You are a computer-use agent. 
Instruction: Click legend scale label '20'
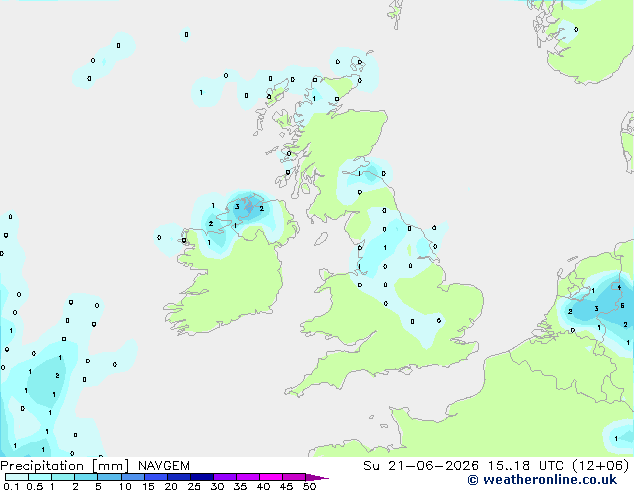pyautogui.click(x=171, y=486)
